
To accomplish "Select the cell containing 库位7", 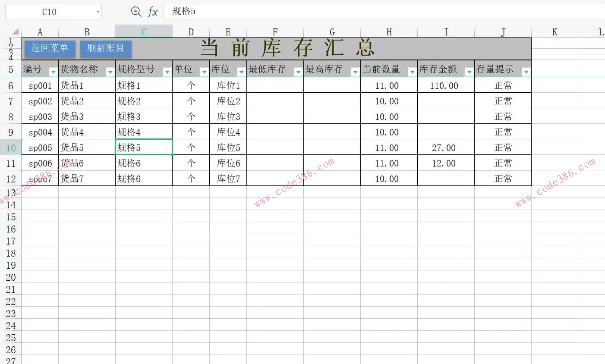I will (228, 178).
